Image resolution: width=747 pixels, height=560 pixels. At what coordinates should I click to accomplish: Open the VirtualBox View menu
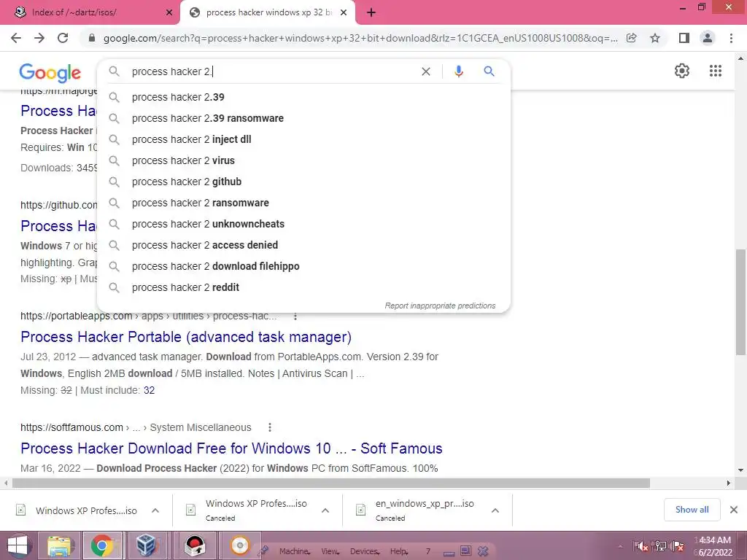330,551
